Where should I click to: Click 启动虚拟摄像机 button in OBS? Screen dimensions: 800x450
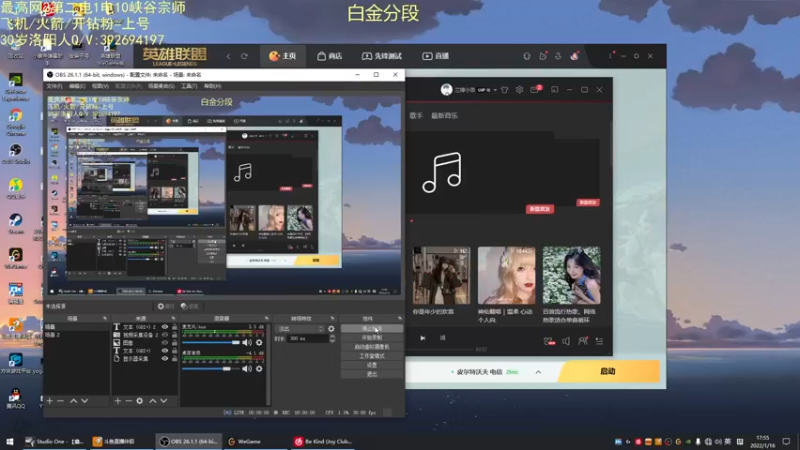372,347
